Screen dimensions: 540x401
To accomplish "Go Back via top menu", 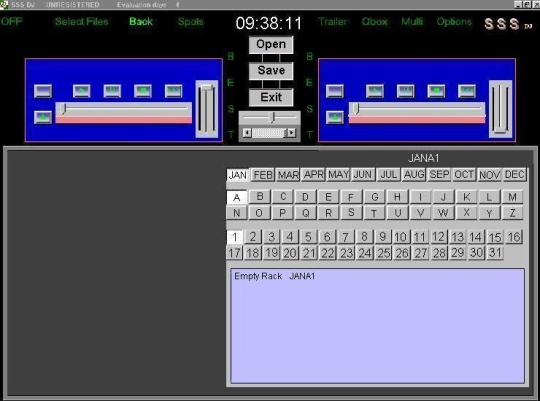I will [x=141, y=22].
